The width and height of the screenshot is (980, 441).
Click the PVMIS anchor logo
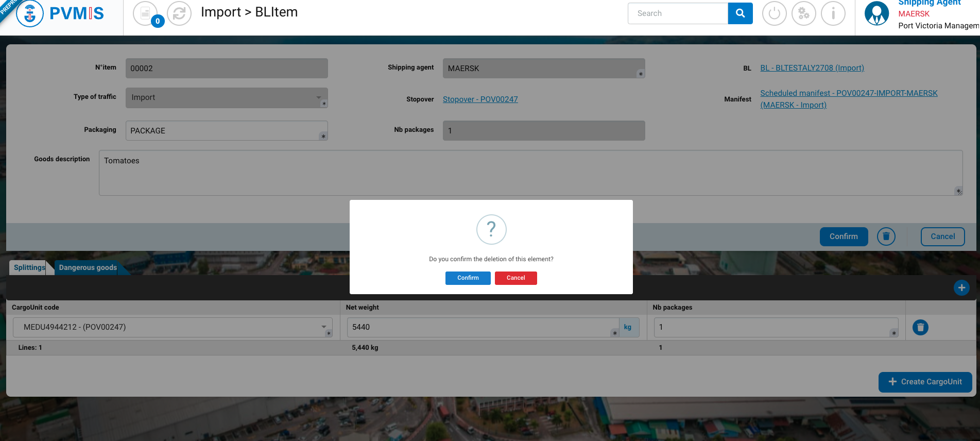(30, 14)
